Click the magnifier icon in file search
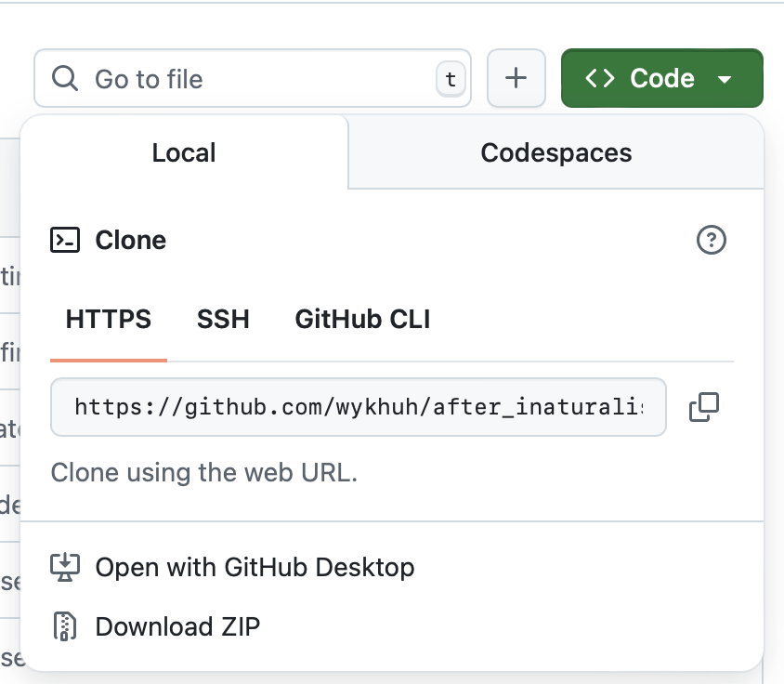The width and height of the screenshot is (784, 684). (x=65, y=79)
